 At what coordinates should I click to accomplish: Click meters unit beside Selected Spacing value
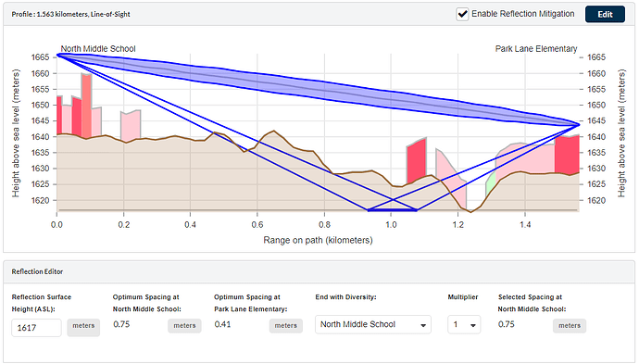pos(570,326)
